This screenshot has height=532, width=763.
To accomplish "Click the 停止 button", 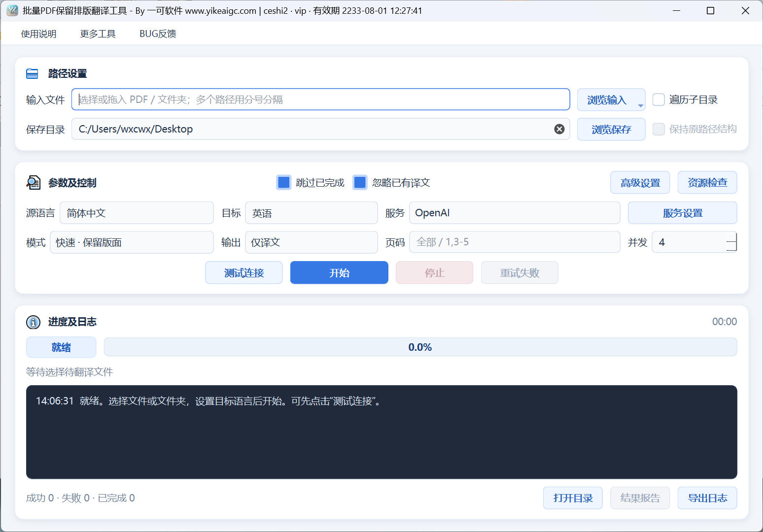I will coord(435,273).
